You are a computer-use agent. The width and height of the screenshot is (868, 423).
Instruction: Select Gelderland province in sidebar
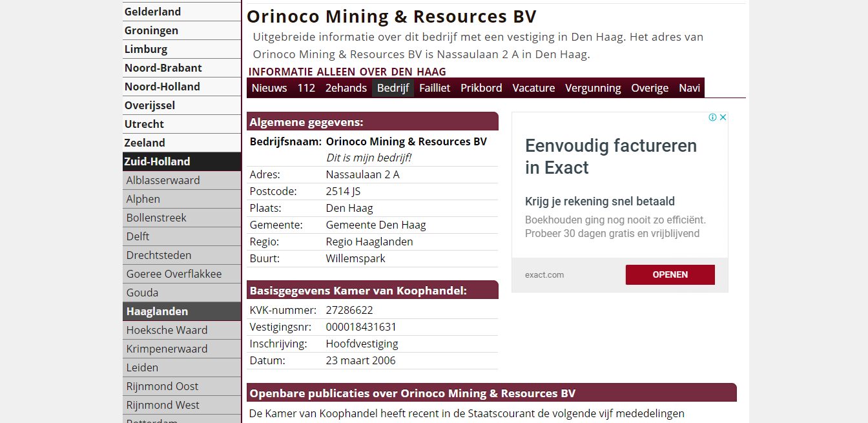click(x=153, y=12)
